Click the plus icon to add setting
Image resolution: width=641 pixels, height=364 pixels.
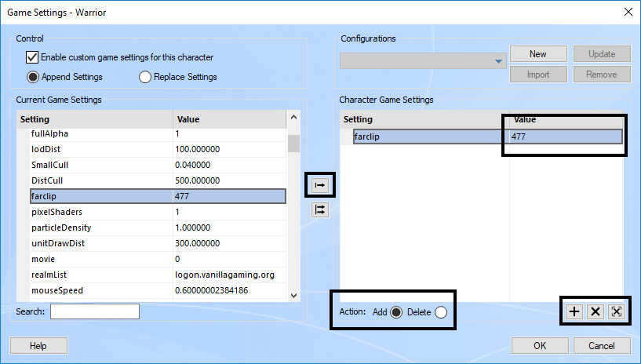pos(574,312)
